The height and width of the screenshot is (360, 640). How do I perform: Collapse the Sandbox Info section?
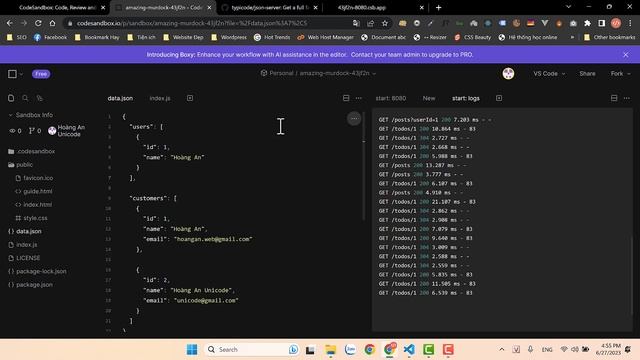[31, 115]
